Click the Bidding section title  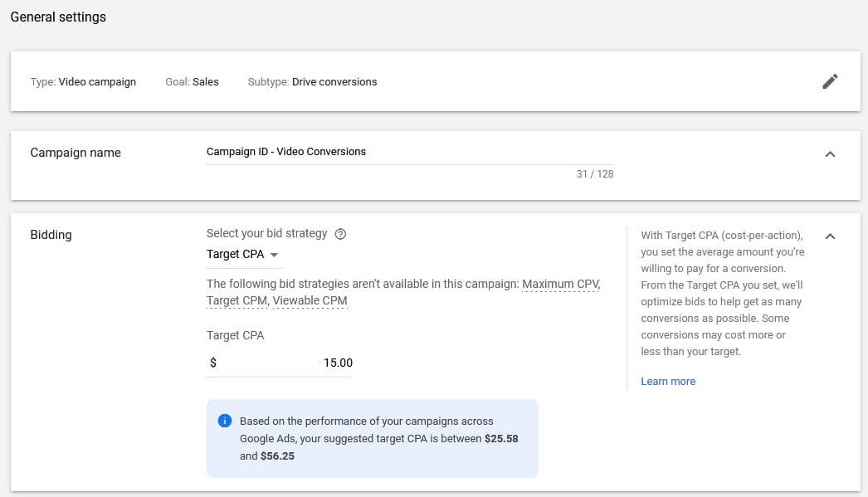51,235
